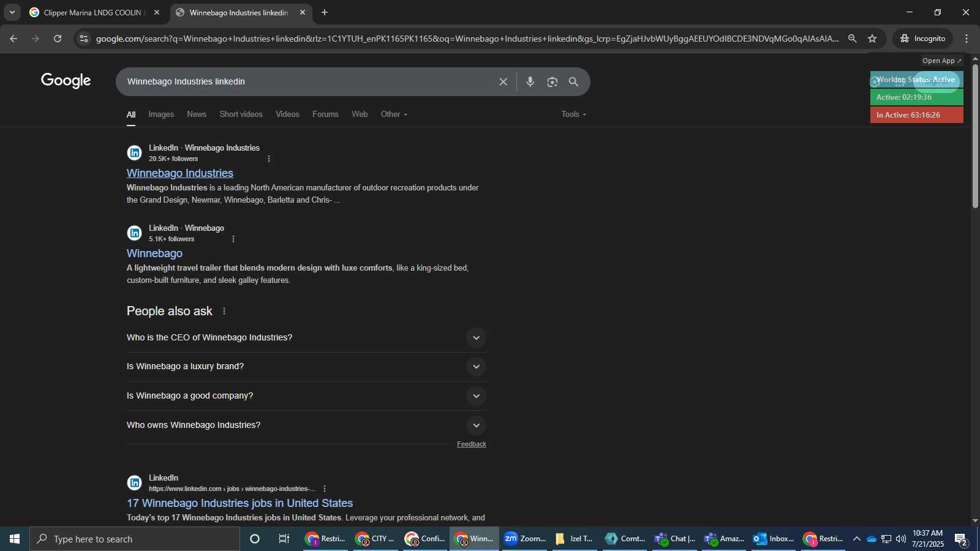This screenshot has width=980, height=551.
Task: Switch to Clipper Marina LNDG tab
Action: 92,12
